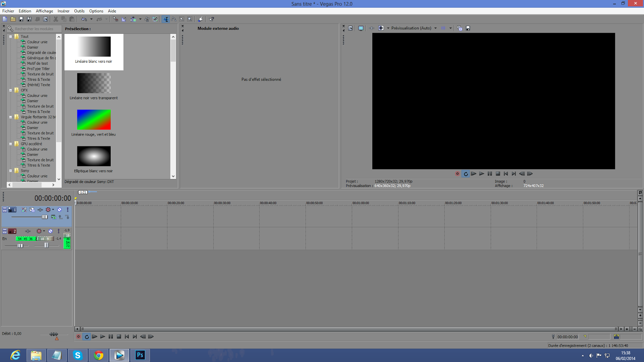This screenshot has height=362, width=644.
Task: Open the Edition menu
Action: 25,11
